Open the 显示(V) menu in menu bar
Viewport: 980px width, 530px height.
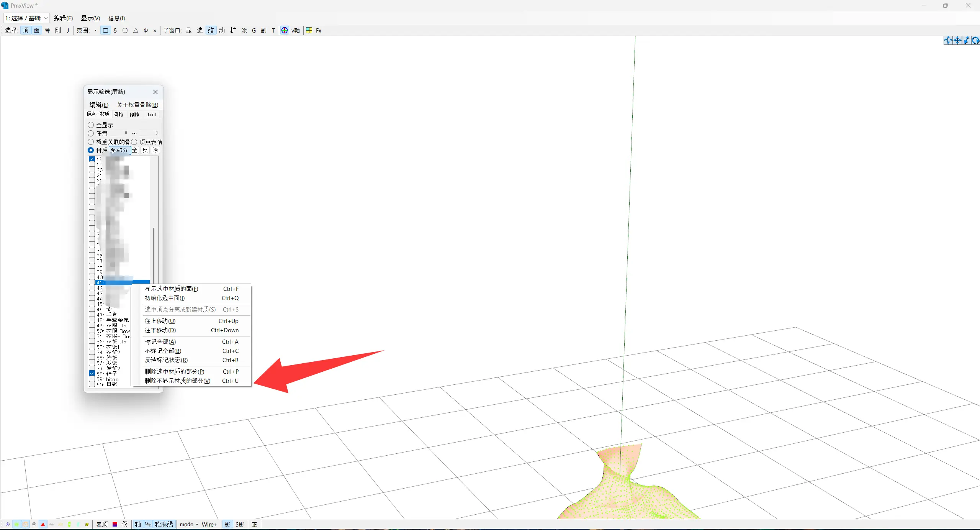tap(90, 18)
